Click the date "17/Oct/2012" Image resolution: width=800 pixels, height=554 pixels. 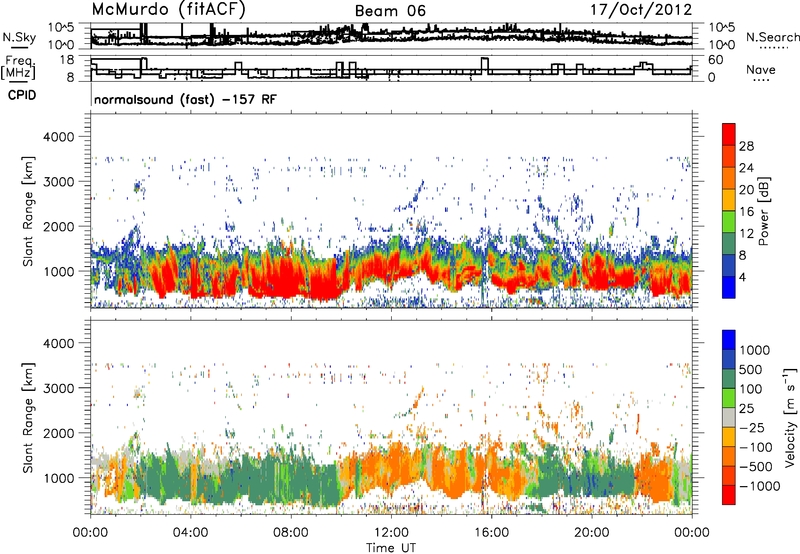(641, 10)
